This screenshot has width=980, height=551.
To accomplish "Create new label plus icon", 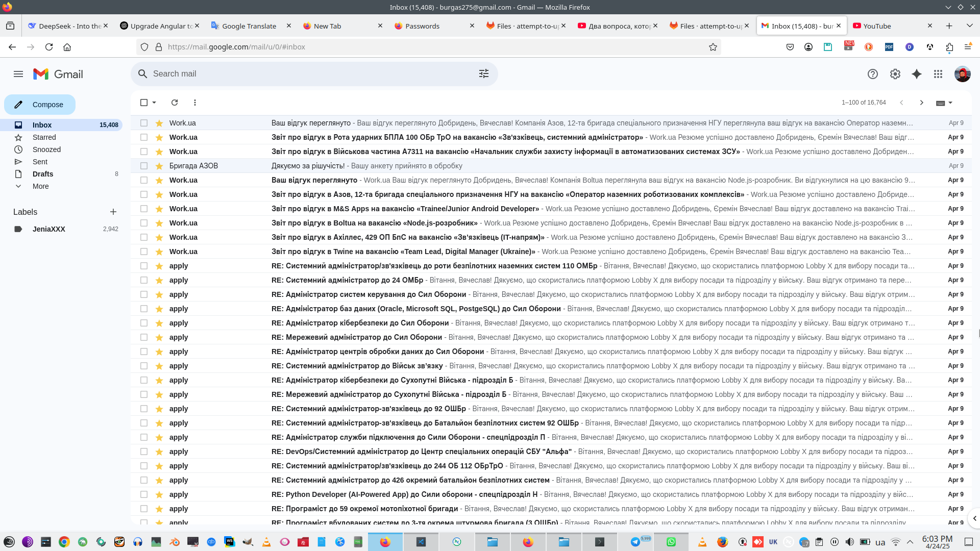I will click(x=113, y=212).
